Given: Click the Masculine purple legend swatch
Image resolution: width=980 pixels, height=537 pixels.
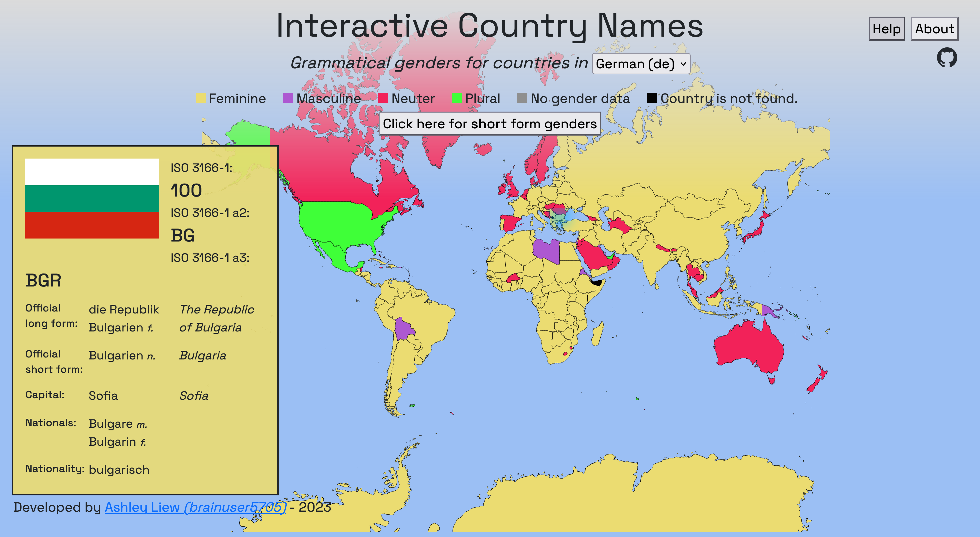Looking at the screenshot, I should coord(288,98).
